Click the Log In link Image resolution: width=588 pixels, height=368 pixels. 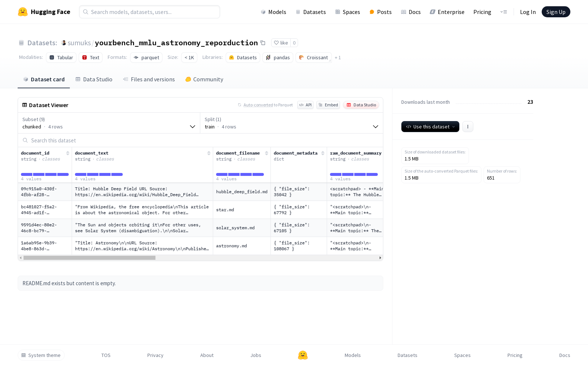pos(528,12)
